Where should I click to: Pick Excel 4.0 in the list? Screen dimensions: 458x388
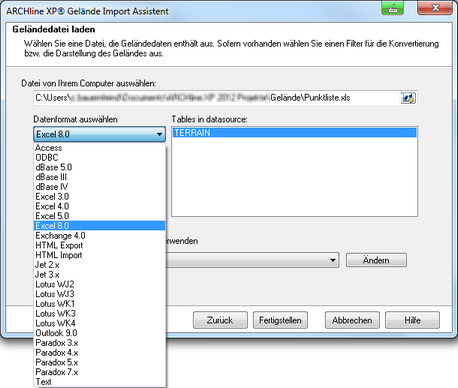(x=100, y=206)
